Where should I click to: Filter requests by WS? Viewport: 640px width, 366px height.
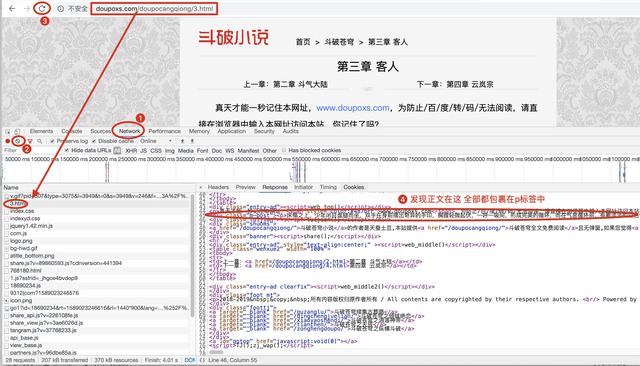(x=230, y=151)
